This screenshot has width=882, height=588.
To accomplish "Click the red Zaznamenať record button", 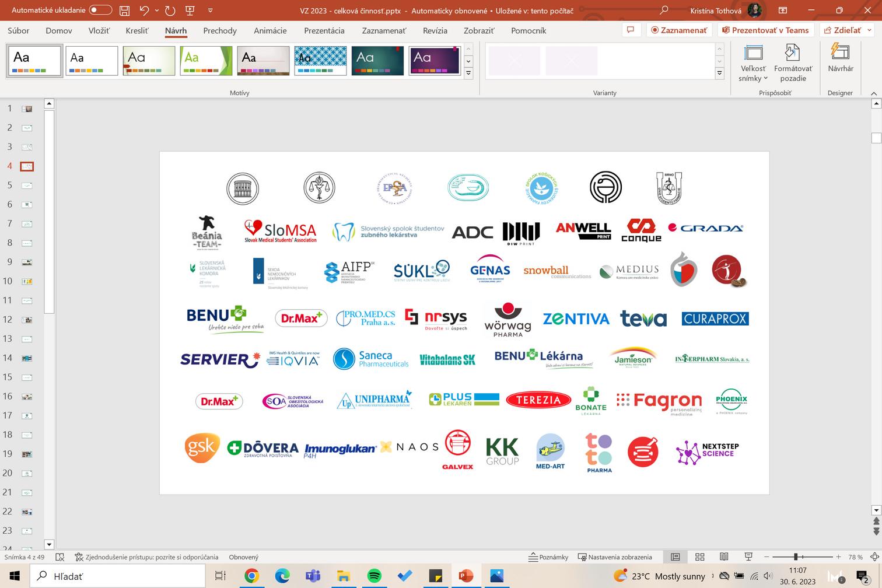I will pos(679,30).
